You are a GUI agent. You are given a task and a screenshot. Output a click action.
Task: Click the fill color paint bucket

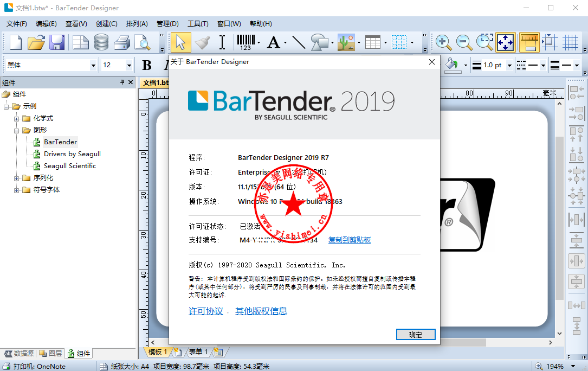click(x=453, y=65)
